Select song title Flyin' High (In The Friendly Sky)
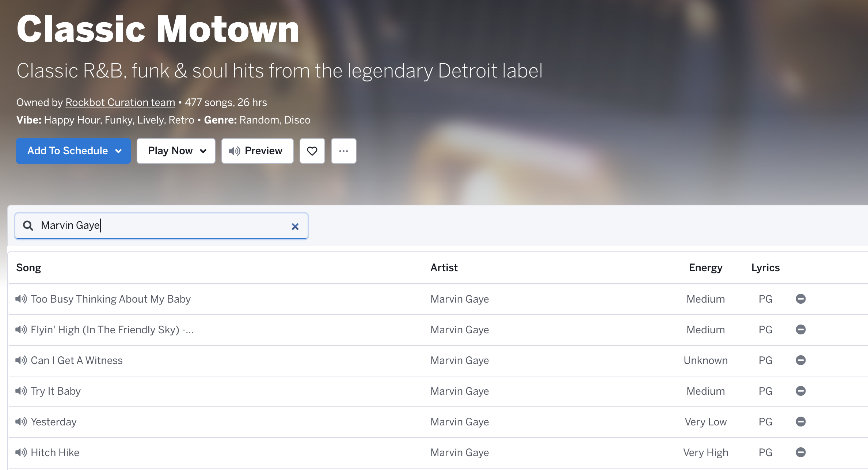The height and width of the screenshot is (470, 868). coord(112,330)
